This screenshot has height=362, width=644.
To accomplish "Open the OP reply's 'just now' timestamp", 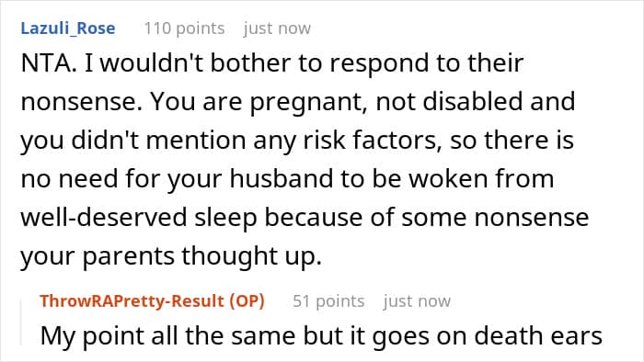I will [418, 301].
